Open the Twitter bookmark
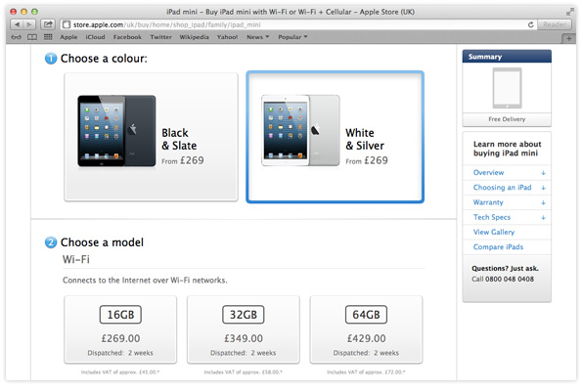Image resolution: width=583 pixels, height=392 pixels. pyautogui.click(x=161, y=37)
